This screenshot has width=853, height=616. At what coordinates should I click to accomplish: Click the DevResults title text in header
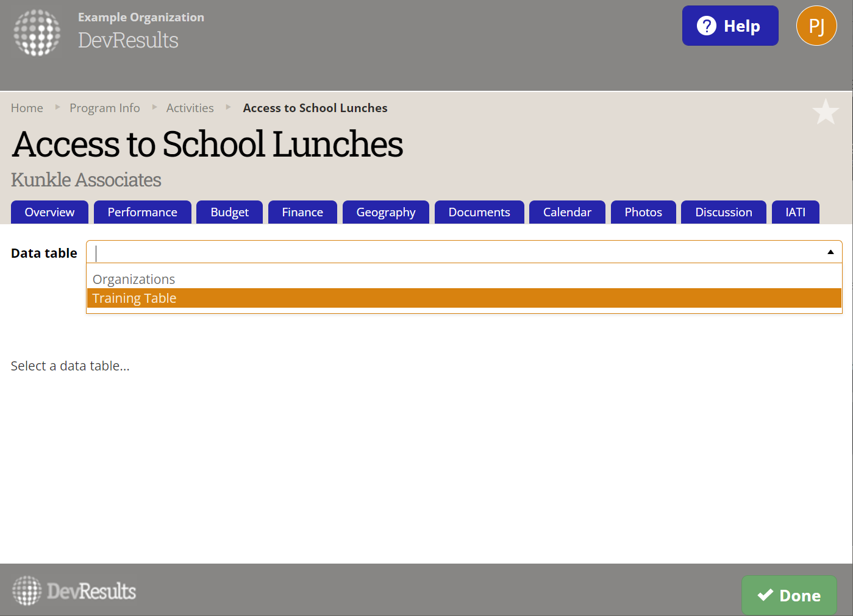pyautogui.click(x=128, y=40)
